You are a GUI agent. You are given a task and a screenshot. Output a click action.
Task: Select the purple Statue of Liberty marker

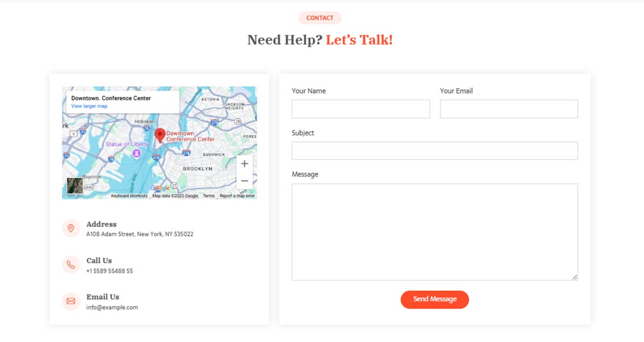click(136, 153)
